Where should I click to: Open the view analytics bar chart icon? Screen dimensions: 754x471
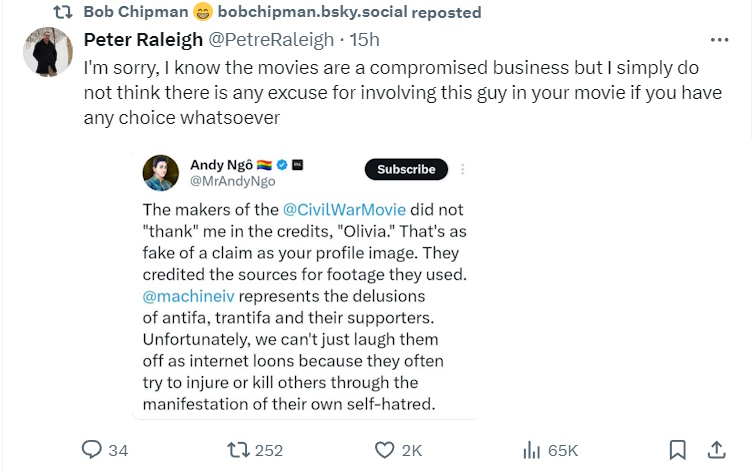[x=532, y=450]
